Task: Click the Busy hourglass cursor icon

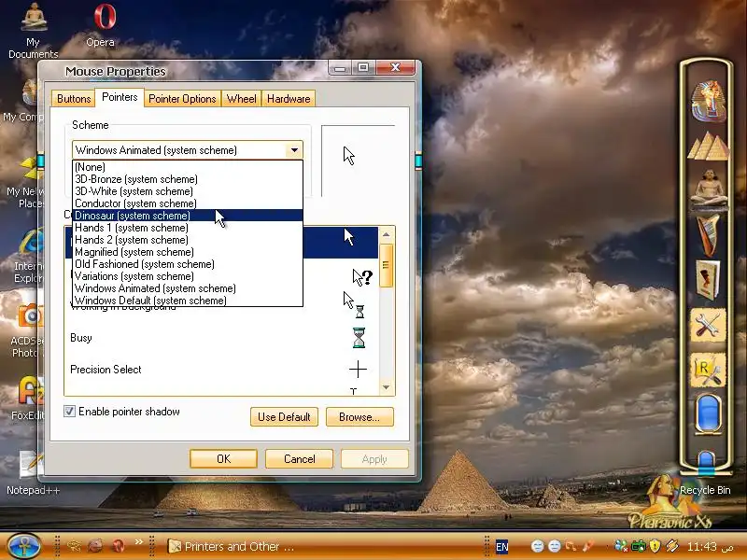Action: [x=359, y=338]
